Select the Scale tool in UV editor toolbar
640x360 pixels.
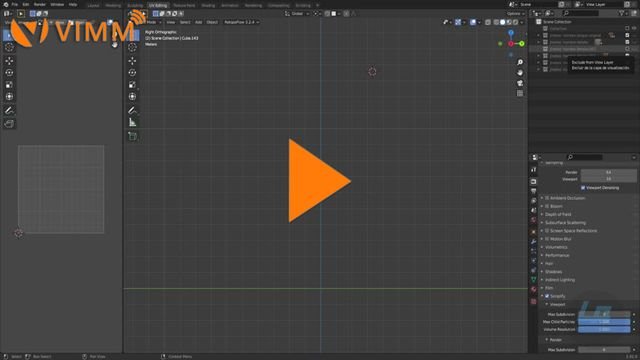(x=9, y=85)
